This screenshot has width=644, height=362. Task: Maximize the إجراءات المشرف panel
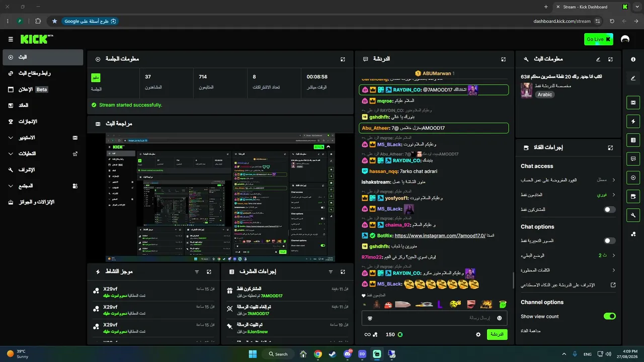343,271
